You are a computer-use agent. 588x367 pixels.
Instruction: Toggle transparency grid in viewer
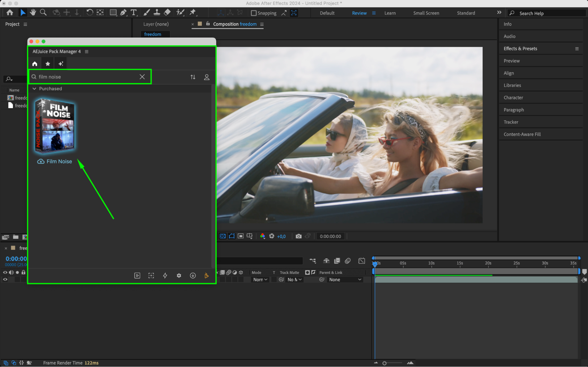pyautogui.click(x=223, y=236)
